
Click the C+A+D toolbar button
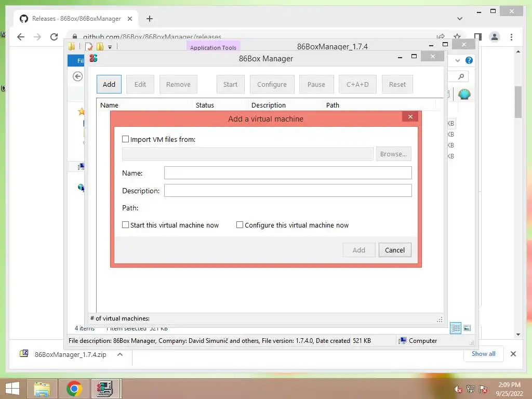pos(357,84)
